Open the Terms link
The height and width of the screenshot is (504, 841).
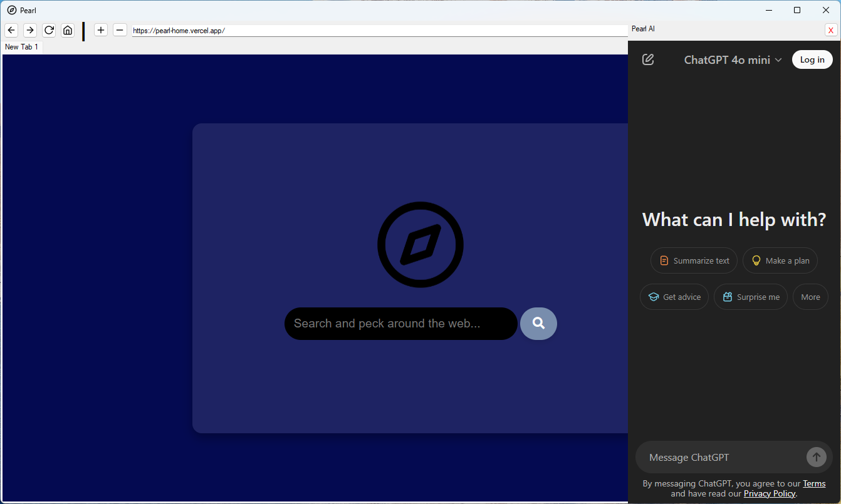[x=814, y=483]
